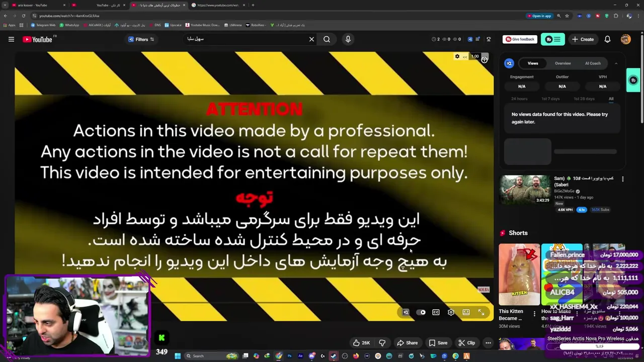Clear the YouTube search box text

tap(311, 39)
